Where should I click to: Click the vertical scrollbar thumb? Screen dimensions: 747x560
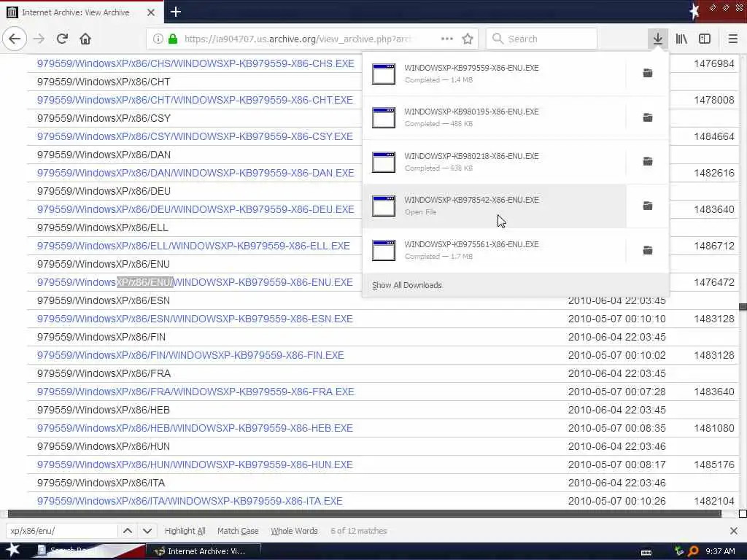[743, 307]
